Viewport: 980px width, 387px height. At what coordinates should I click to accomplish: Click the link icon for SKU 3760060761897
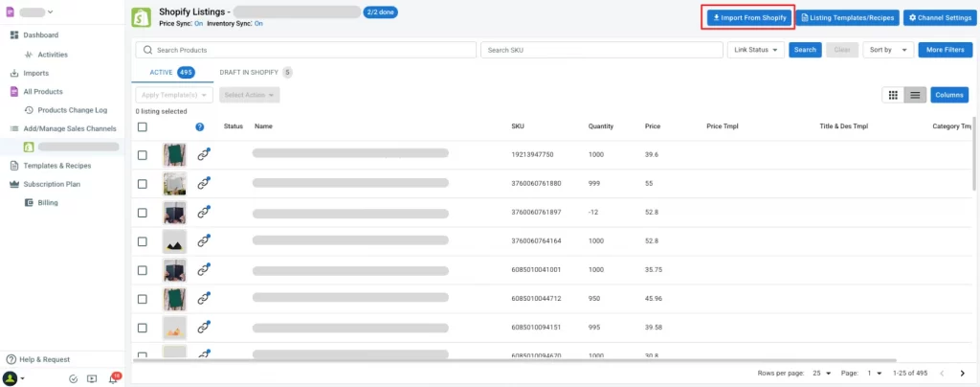point(203,213)
